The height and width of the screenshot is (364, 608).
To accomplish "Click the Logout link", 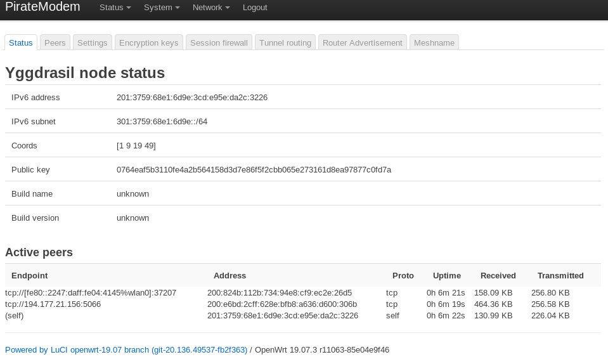I will coord(255,8).
